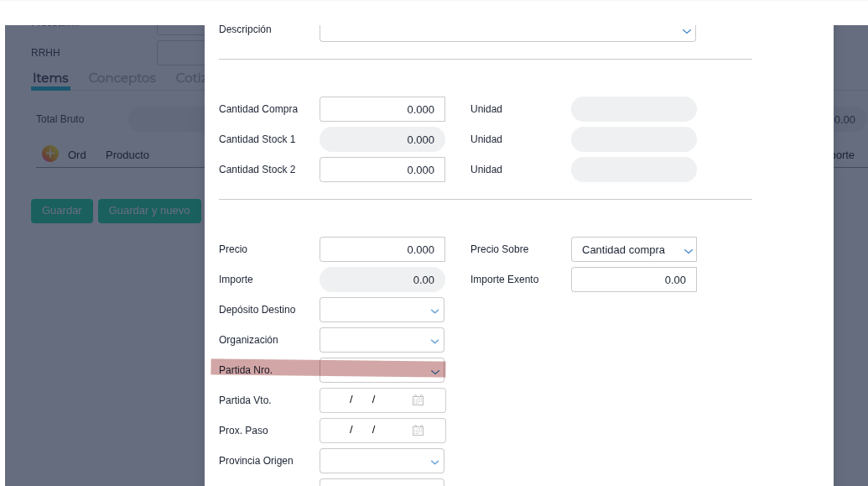
Task: Expand the Partida Nro. dropdown
Action: 434,371
